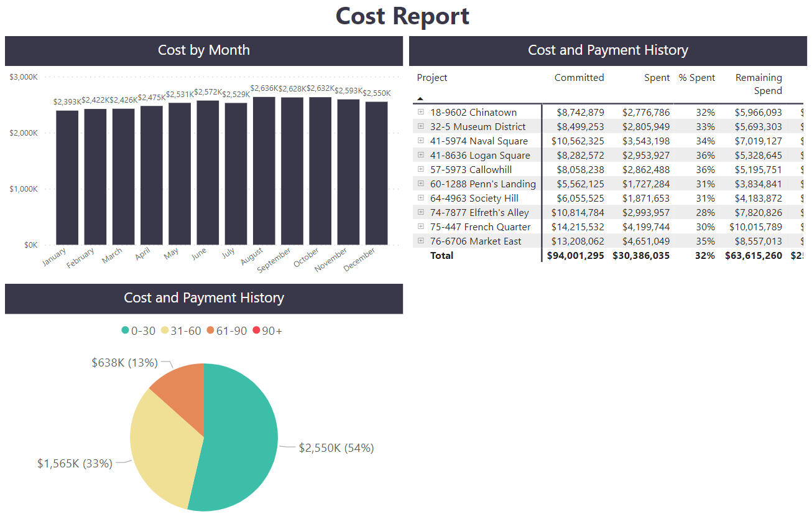Click the plus icon beside 60-1288 Penn's Landing
Image resolution: width=812 pixels, height=524 pixels.
(421, 184)
